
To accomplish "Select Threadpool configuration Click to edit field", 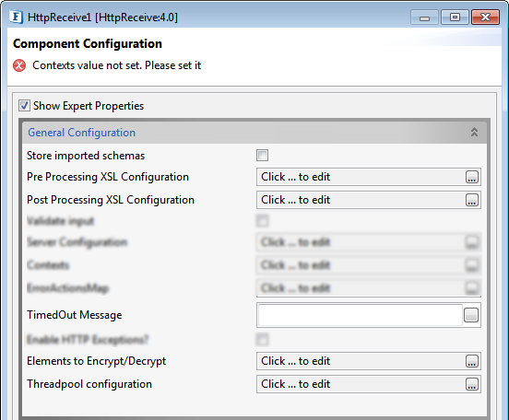I will click(369, 384).
